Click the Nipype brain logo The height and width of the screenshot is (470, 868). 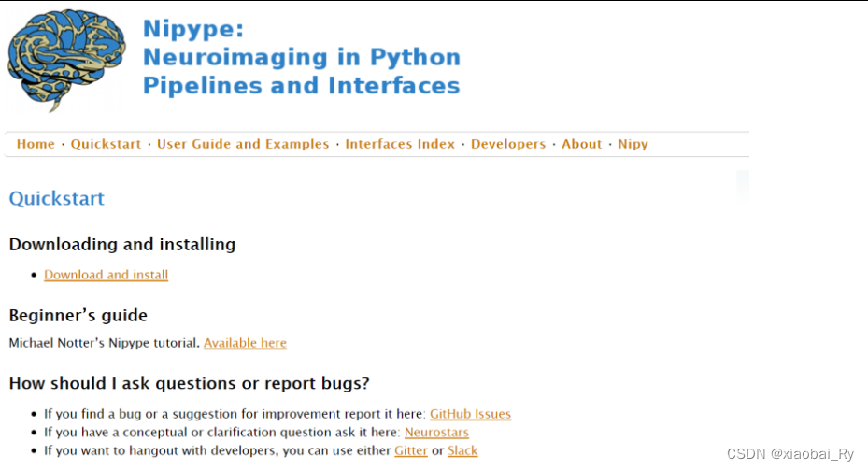coord(67,60)
